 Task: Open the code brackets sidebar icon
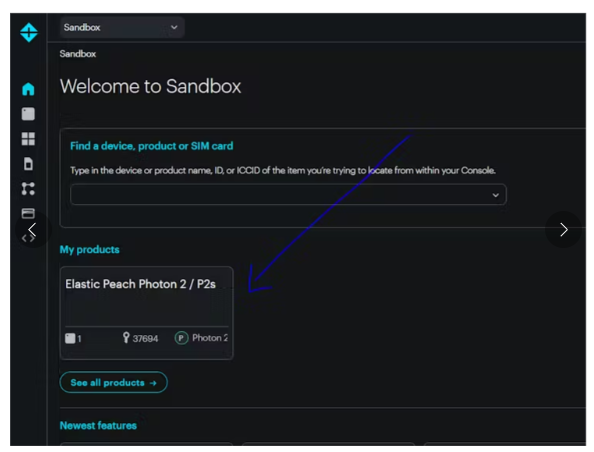click(x=28, y=238)
